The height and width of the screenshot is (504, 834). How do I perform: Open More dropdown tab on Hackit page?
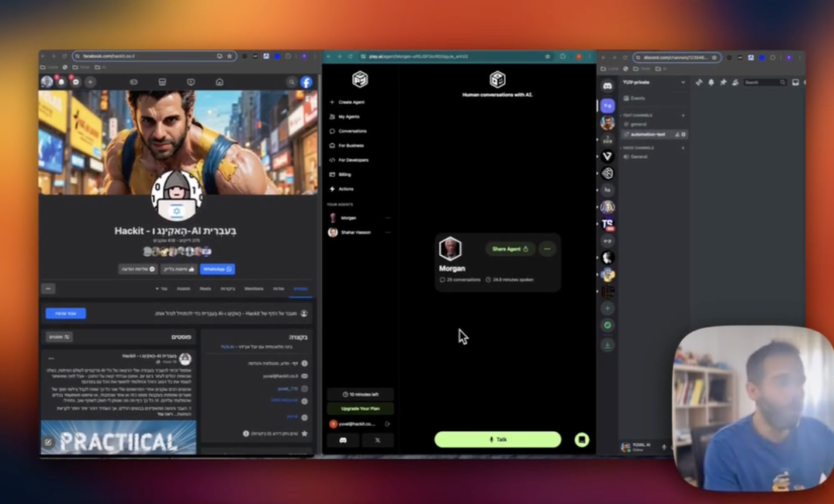point(161,288)
